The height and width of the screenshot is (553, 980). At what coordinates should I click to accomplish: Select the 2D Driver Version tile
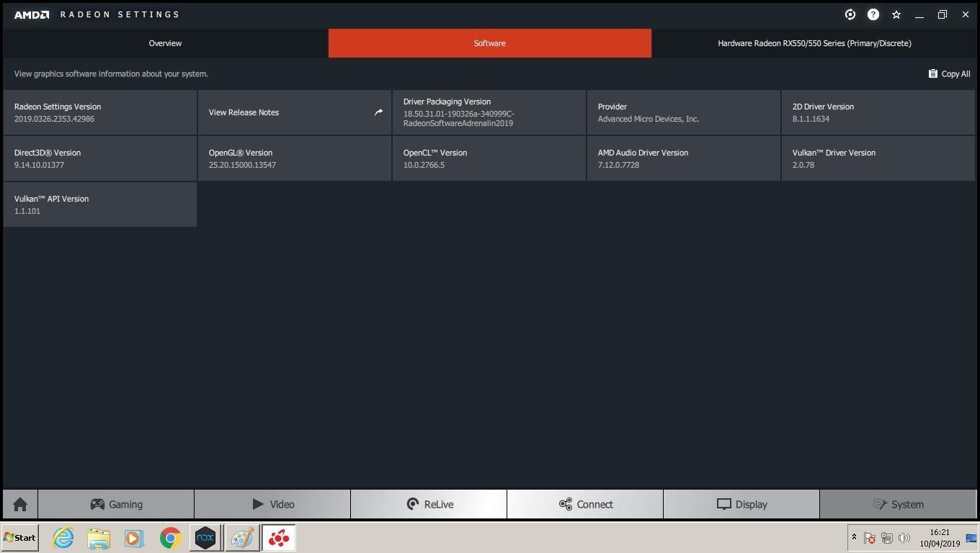pyautogui.click(x=878, y=112)
